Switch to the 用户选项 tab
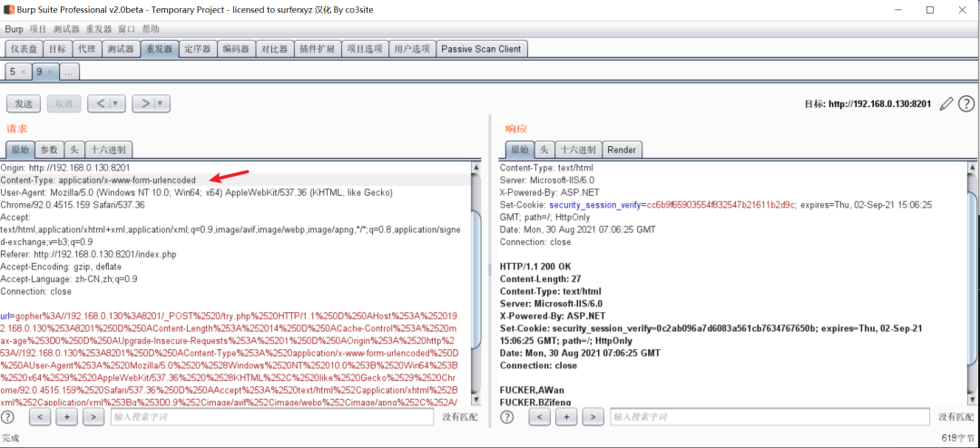The height and width of the screenshot is (448, 980). [413, 49]
